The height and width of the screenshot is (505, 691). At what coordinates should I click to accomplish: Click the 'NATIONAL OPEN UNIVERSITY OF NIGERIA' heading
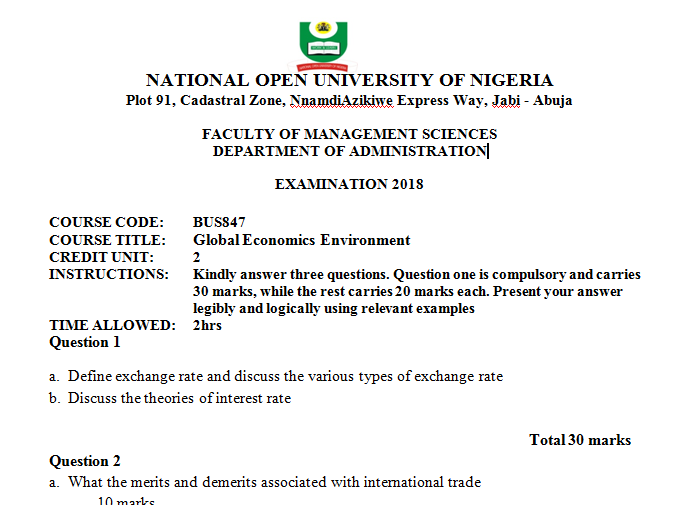[x=349, y=81]
